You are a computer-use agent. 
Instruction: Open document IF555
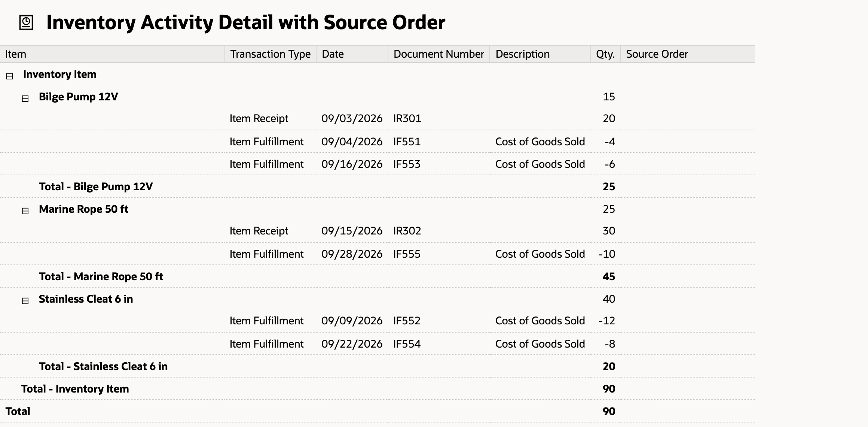point(407,254)
